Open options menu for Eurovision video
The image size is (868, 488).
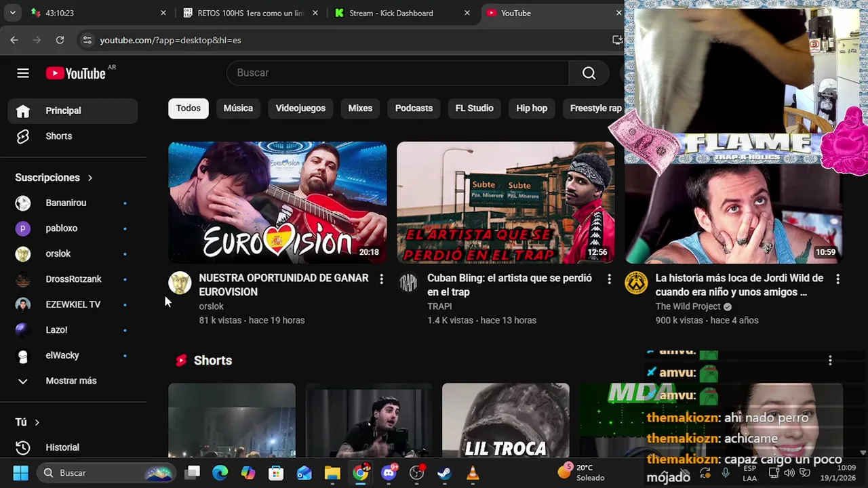(381, 279)
